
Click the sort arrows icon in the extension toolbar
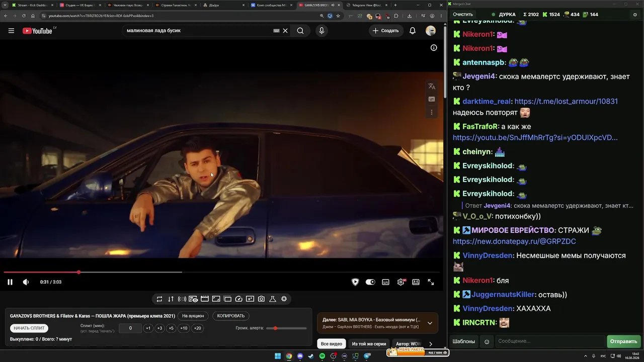coord(171,299)
